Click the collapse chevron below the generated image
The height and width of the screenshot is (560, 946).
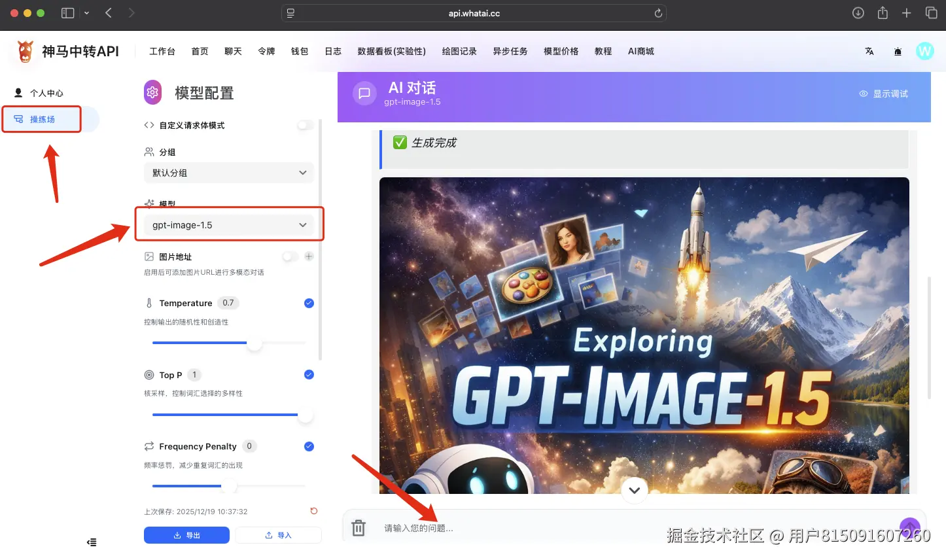(633, 489)
